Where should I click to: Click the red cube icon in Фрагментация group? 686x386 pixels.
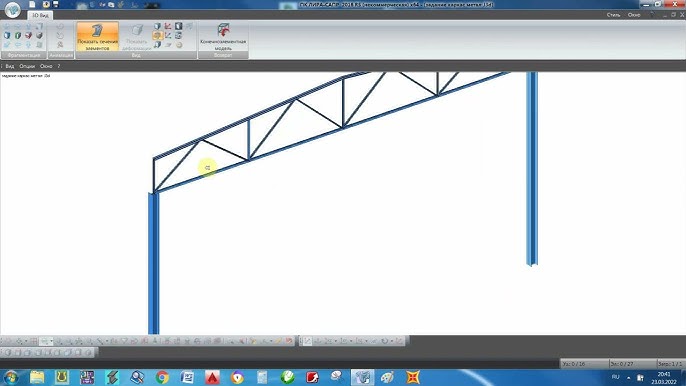pos(28,35)
